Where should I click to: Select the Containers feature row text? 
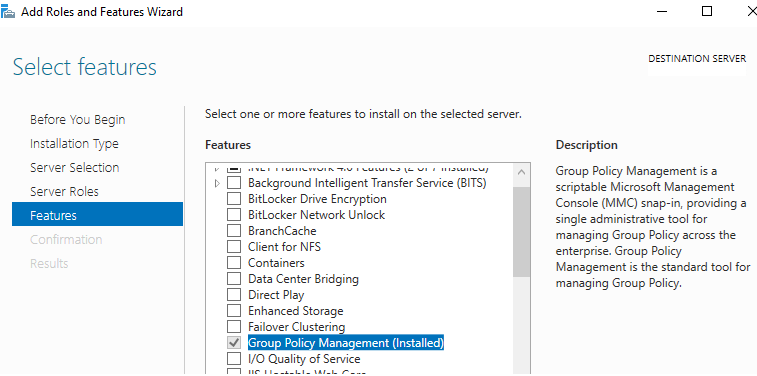coord(276,263)
